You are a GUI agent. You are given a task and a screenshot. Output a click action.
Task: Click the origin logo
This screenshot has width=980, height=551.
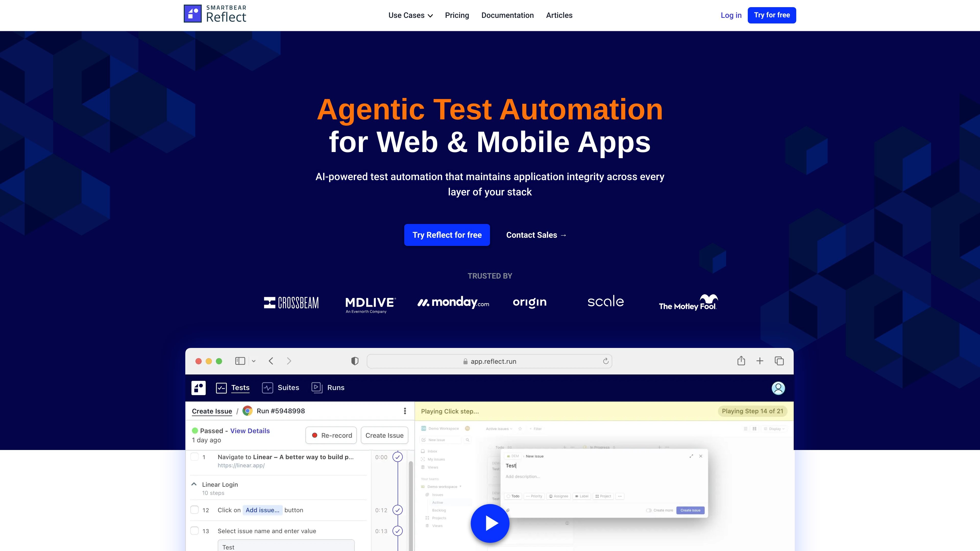[x=530, y=302]
